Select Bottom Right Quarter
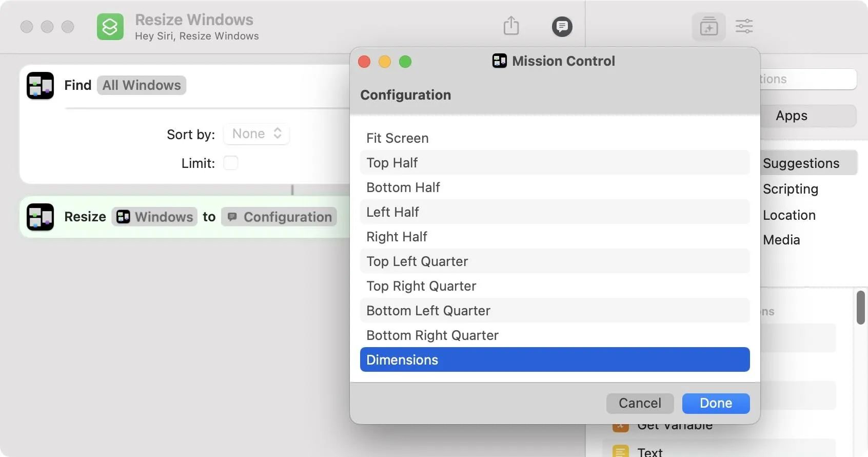This screenshot has height=457, width=868. [555, 335]
